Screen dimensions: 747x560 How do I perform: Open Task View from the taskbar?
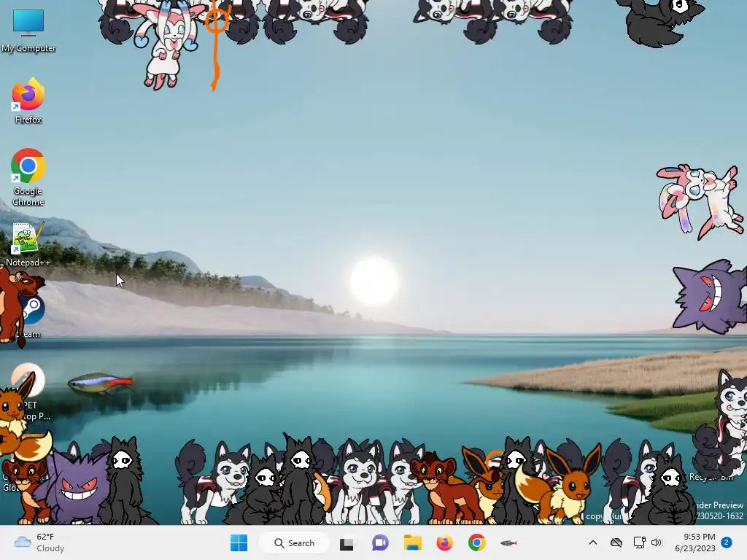click(x=347, y=542)
